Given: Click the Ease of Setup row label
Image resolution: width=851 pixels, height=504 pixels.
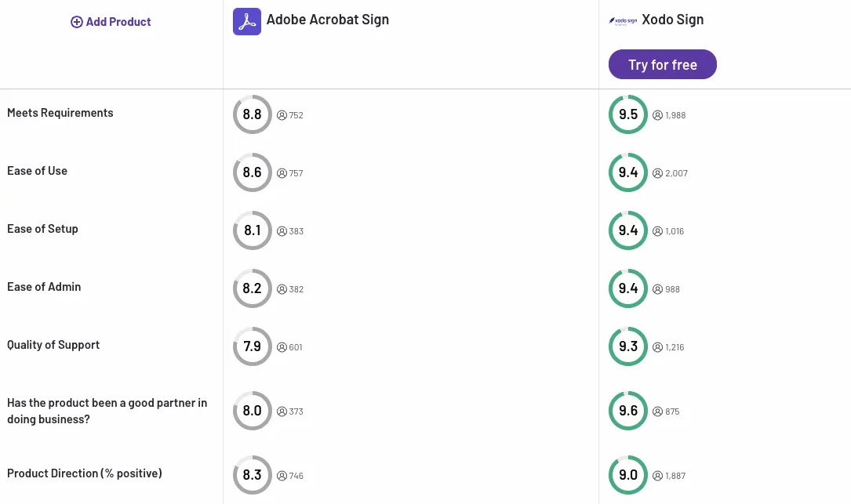Looking at the screenshot, I should pos(42,229).
